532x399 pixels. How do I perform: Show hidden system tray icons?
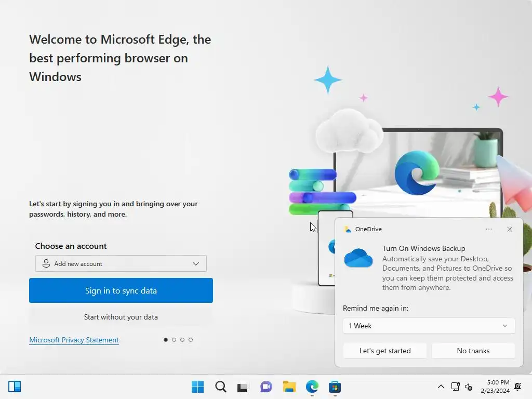click(x=441, y=387)
